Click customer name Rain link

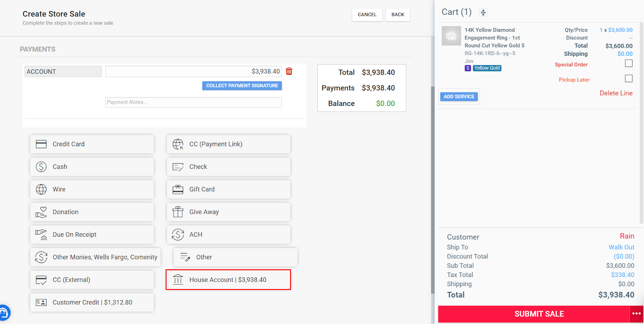coord(627,236)
